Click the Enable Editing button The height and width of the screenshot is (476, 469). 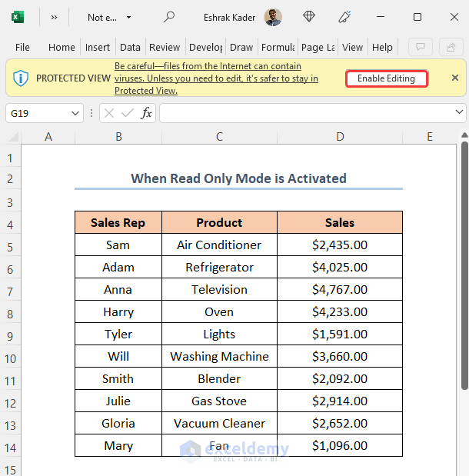point(386,78)
